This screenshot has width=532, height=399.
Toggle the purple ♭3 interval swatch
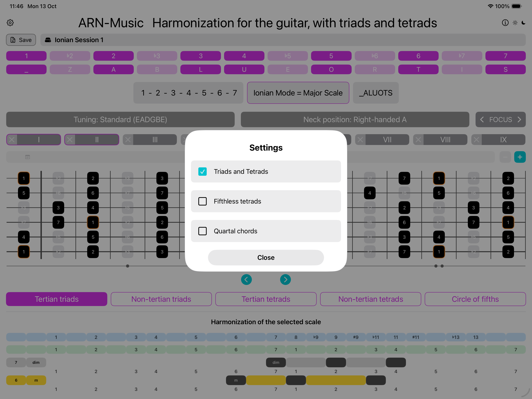click(x=157, y=56)
